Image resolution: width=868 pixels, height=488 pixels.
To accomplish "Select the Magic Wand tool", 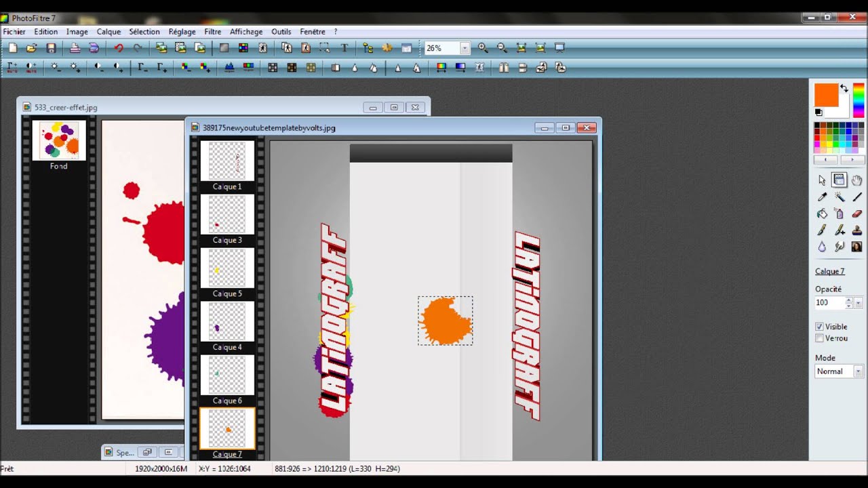I will coord(840,197).
